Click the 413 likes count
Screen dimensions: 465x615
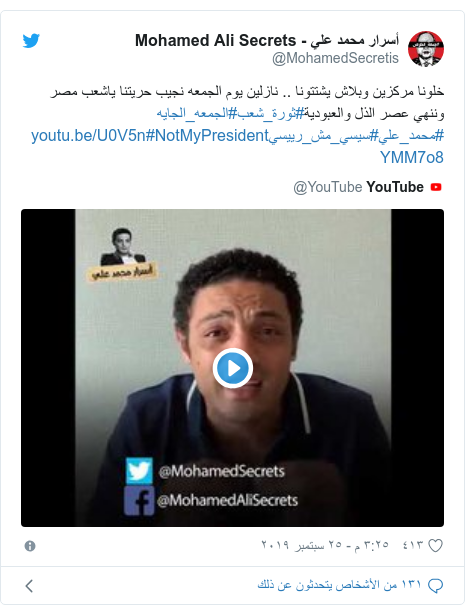[x=413, y=545]
